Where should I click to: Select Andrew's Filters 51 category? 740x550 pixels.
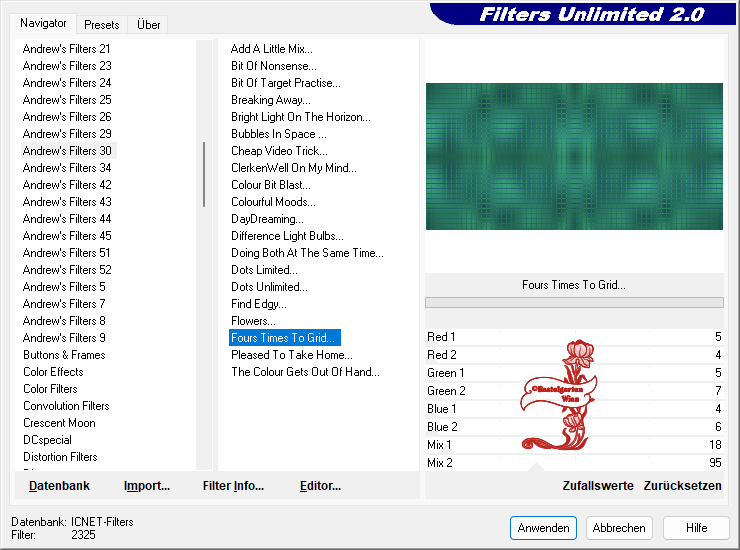coord(66,253)
